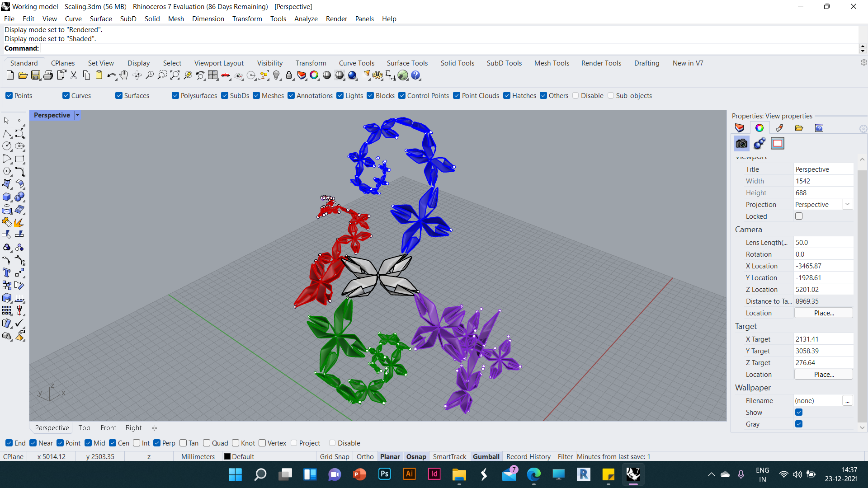Select the Pan hand tool
868x488 pixels.
click(x=123, y=75)
